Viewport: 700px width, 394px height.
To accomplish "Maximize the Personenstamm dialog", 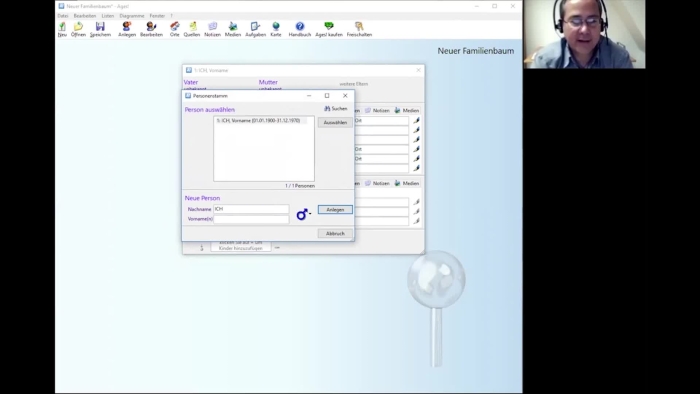I will tap(327, 95).
